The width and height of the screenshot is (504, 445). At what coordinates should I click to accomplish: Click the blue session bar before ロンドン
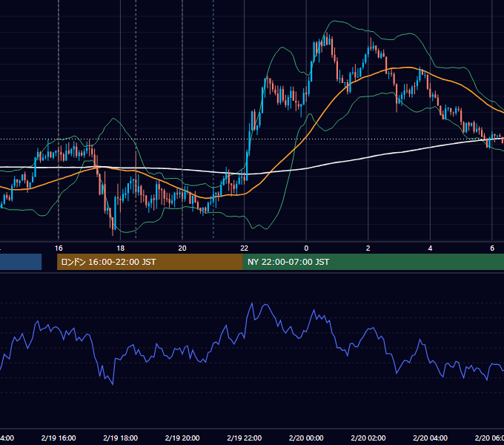point(21,262)
